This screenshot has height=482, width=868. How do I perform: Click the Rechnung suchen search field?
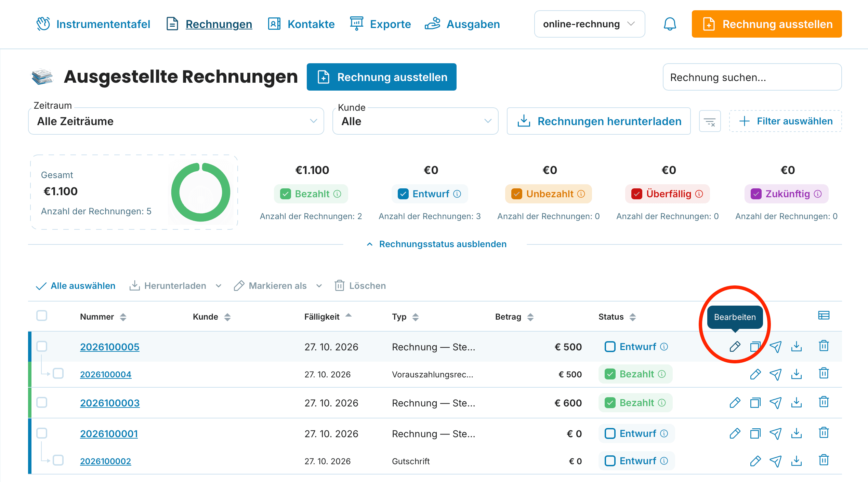click(752, 77)
